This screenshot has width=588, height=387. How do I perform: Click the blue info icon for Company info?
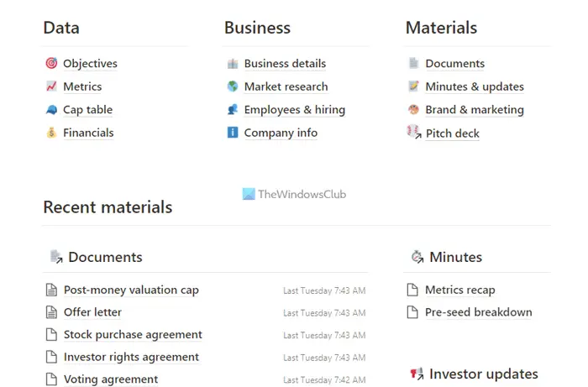pos(233,133)
